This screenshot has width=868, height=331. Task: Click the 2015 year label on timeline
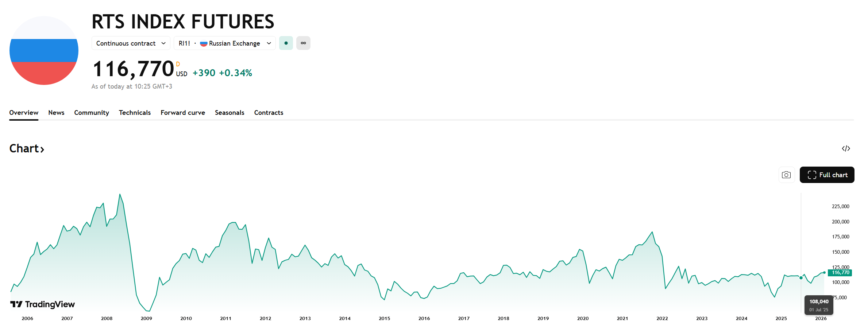(x=384, y=318)
